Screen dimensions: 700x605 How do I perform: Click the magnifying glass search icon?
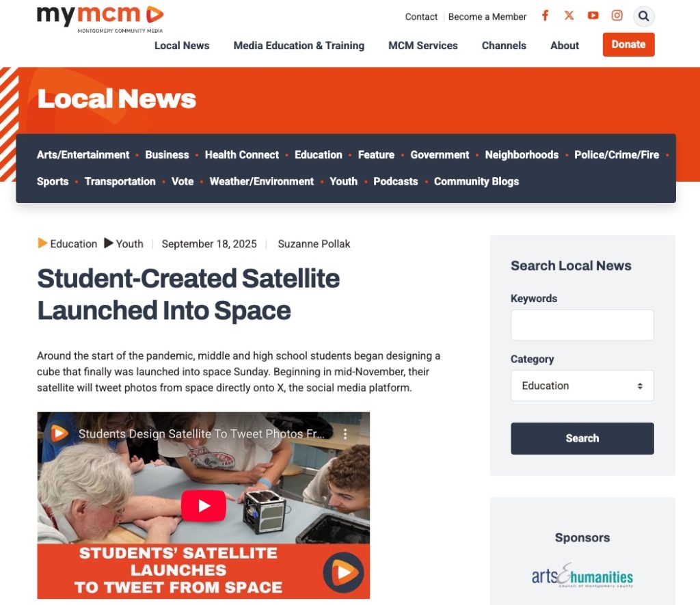tap(643, 16)
